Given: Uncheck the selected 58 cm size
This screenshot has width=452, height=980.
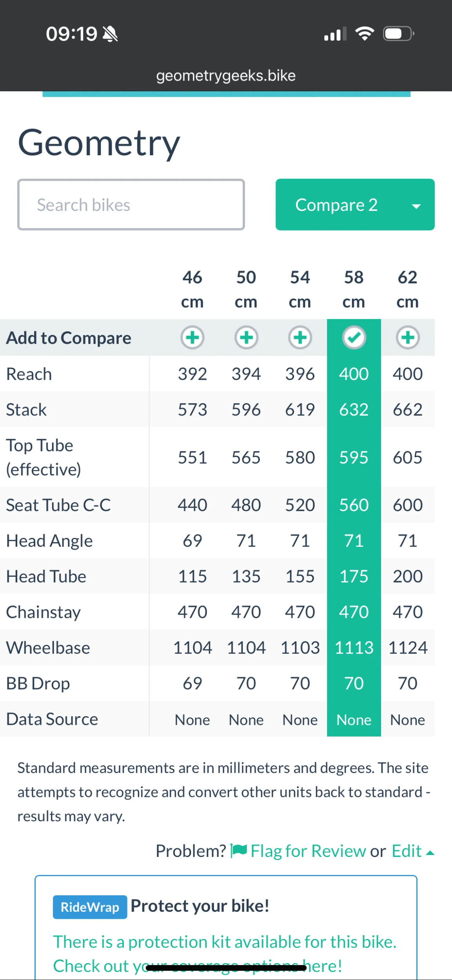Looking at the screenshot, I should (x=354, y=338).
